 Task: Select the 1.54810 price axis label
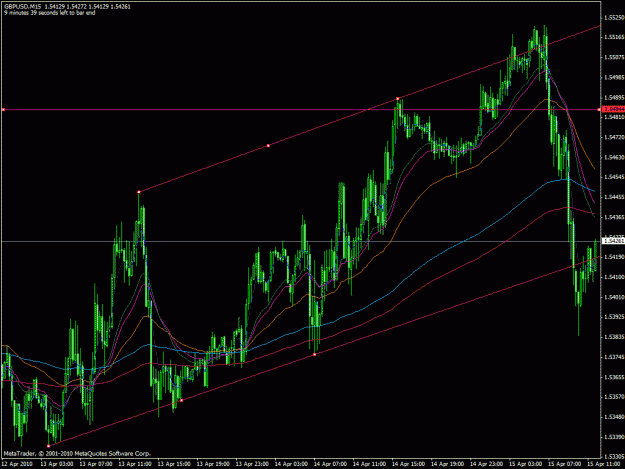coord(614,117)
